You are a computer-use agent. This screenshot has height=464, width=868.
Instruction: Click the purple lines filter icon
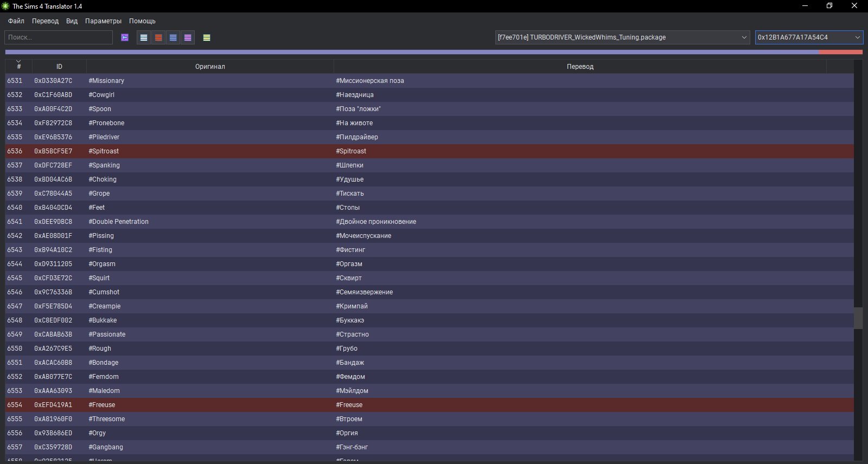(188, 37)
